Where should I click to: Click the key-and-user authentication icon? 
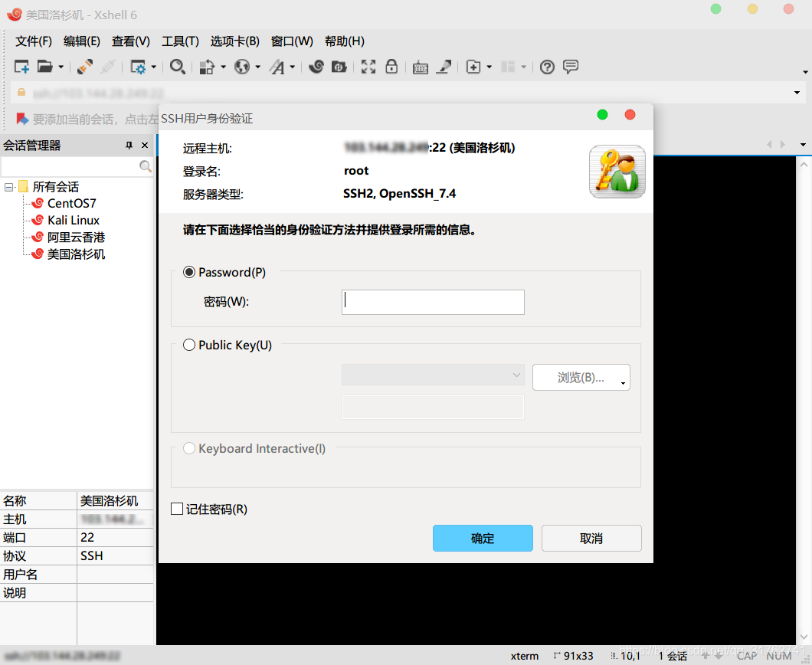pyautogui.click(x=617, y=172)
